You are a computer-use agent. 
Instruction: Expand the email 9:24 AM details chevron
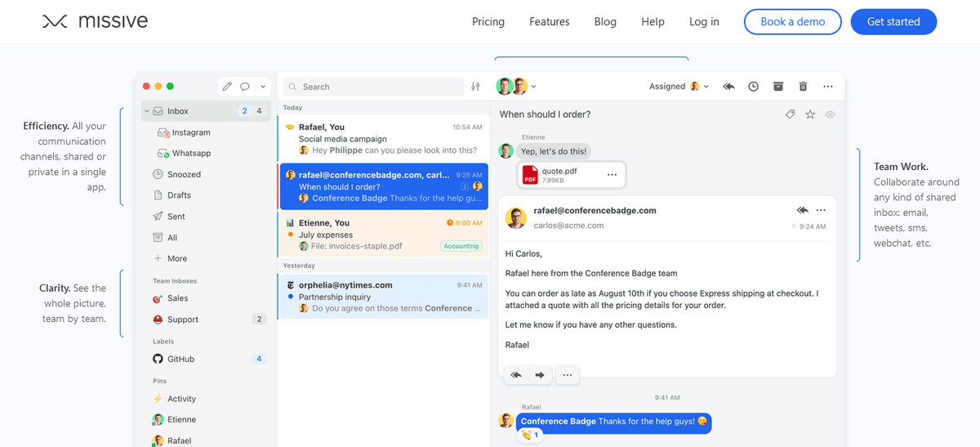coord(794,226)
